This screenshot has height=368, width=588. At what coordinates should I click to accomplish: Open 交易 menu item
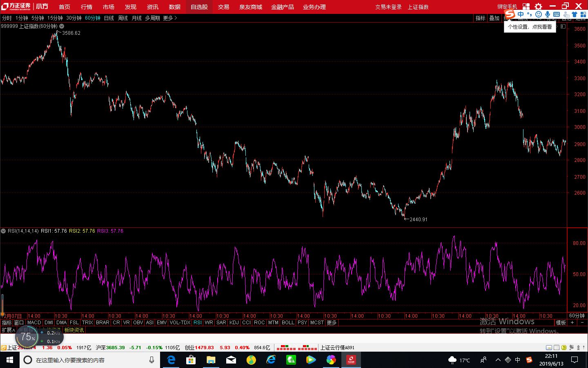tap(223, 7)
